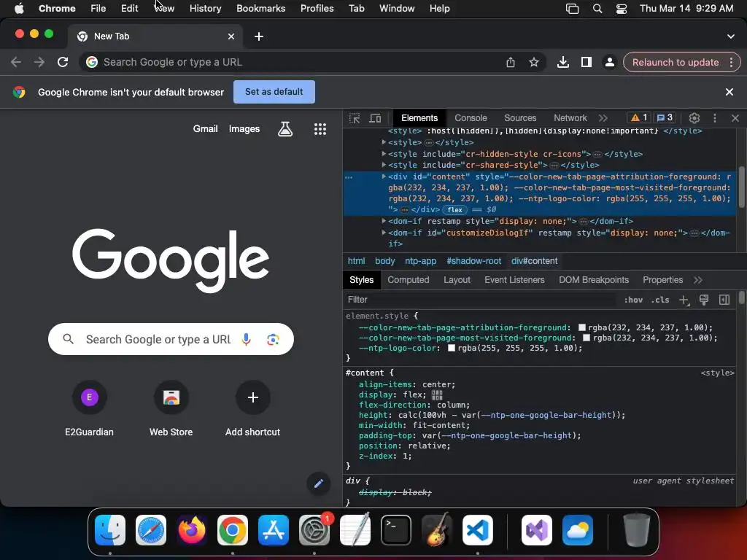
Task: Toggle rendering emulations paintbrush icon in Styles
Action: (x=704, y=300)
